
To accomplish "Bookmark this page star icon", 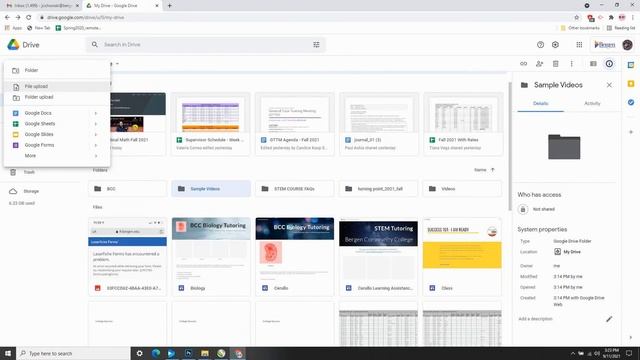I will tap(576, 18).
